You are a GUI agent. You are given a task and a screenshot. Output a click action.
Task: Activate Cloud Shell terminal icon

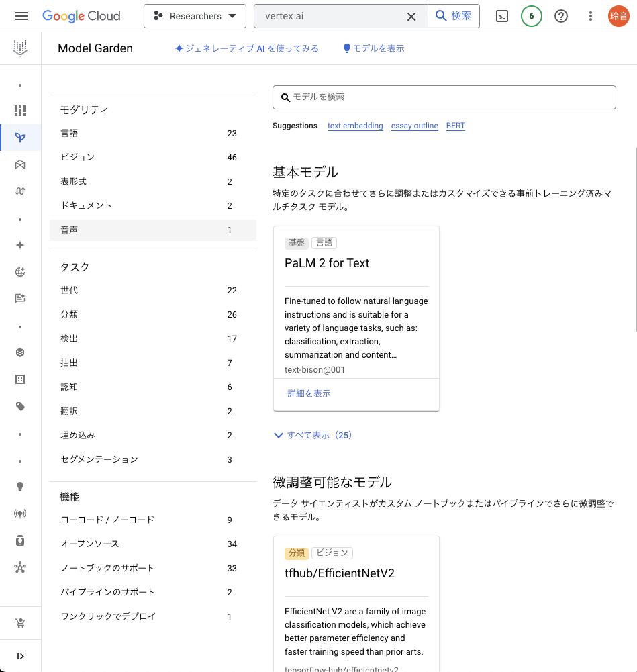point(501,16)
